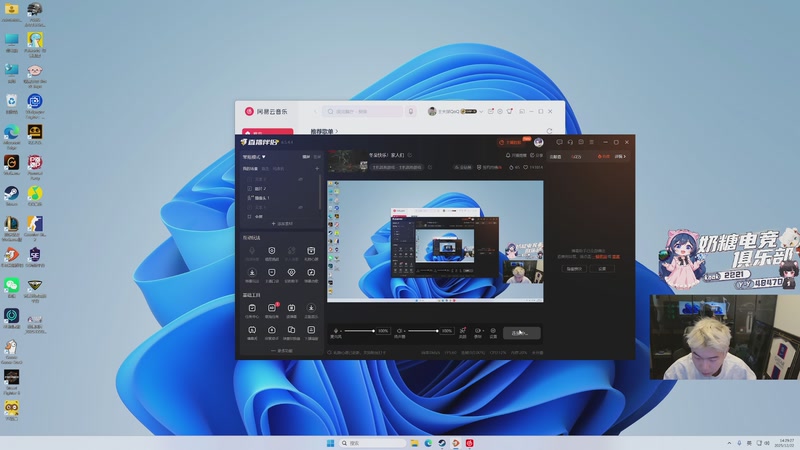Open the TV-shaped screen-casting tool icon
This screenshot has width=800, height=450.
click(291, 310)
